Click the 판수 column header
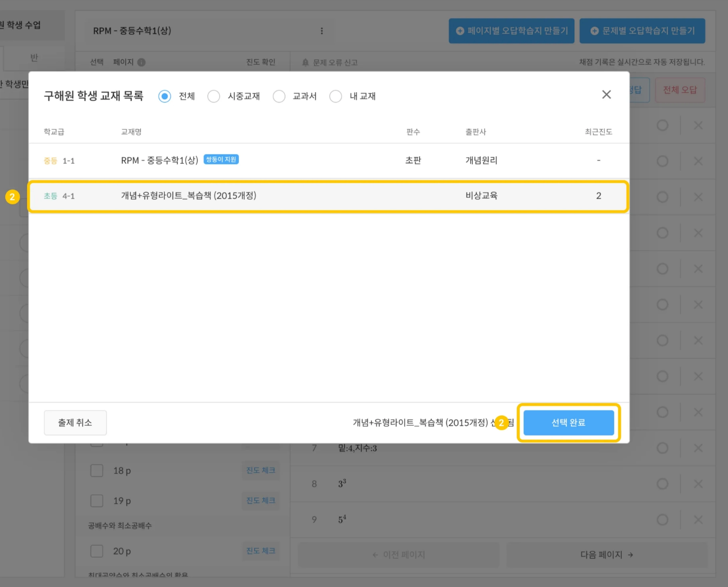This screenshot has height=587, width=728. point(413,132)
